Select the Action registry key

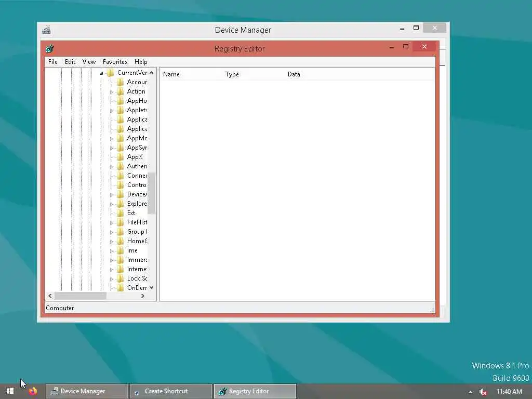(136, 91)
